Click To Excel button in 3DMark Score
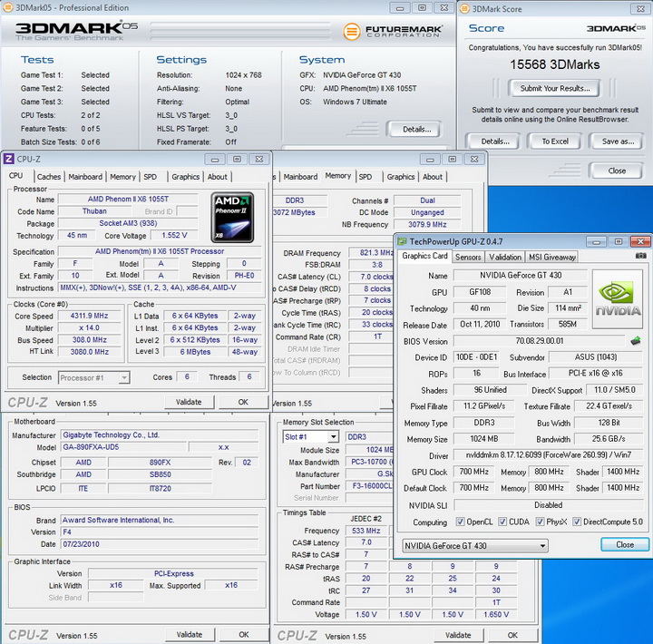The image size is (653, 644). pyautogui.click(x=555, y=141)
